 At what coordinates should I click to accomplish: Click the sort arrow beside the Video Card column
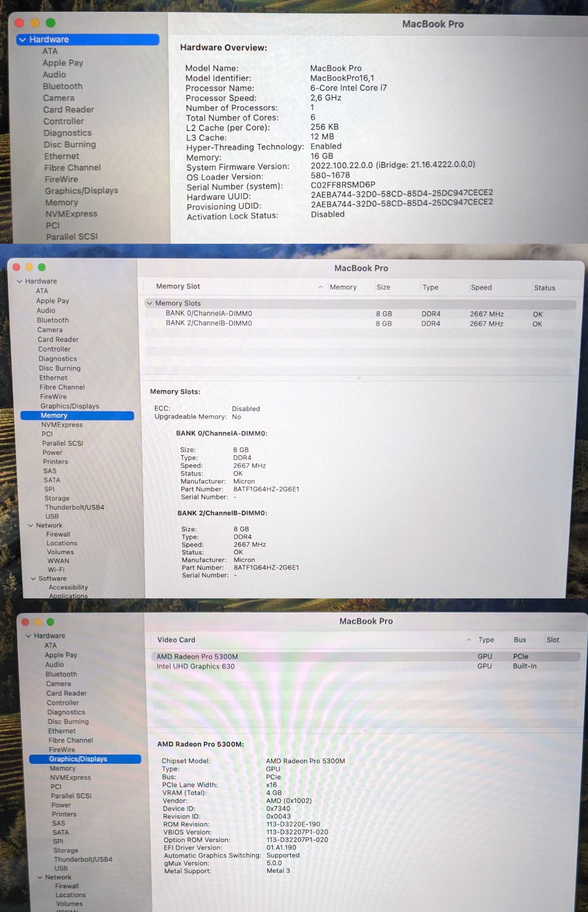469,640
